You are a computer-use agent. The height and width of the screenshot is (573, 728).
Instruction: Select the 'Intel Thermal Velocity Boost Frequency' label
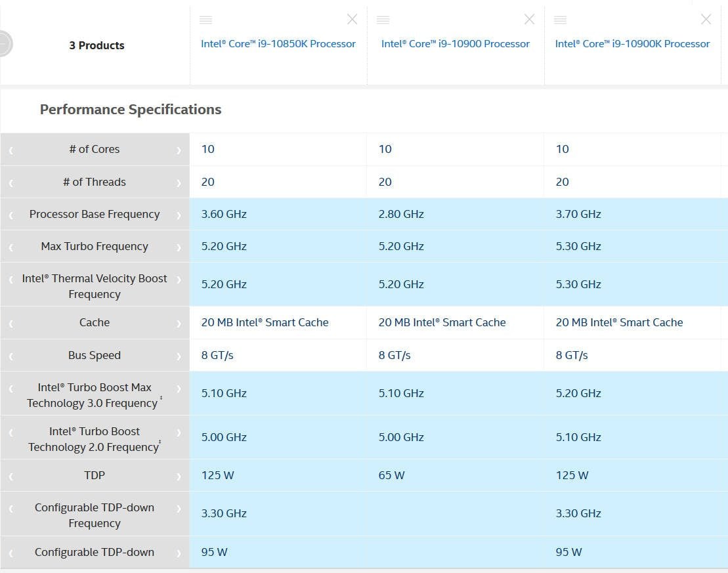click(95, 286)
